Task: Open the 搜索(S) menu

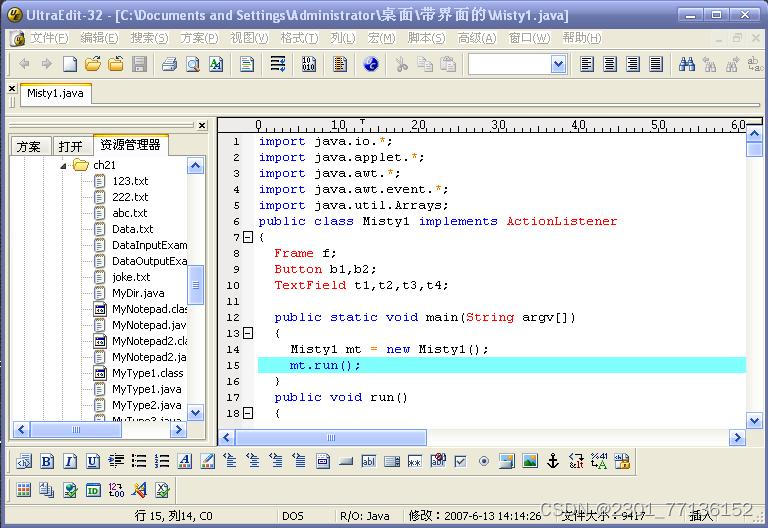Action: [149, 38]
